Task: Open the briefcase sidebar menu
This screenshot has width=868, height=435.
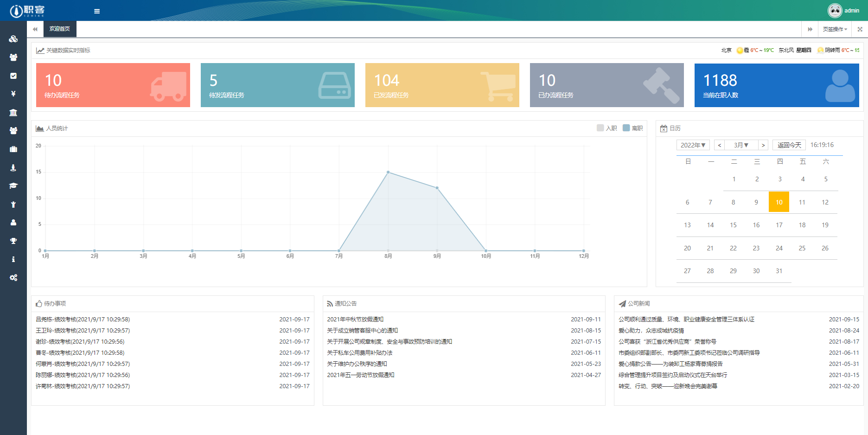Action: [x=13, y=149]
